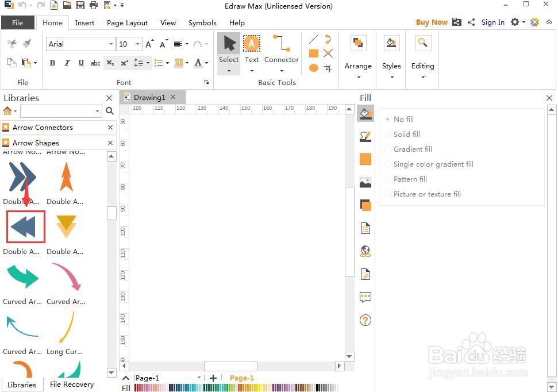Toggle subscript formatting

coord(110,63)
